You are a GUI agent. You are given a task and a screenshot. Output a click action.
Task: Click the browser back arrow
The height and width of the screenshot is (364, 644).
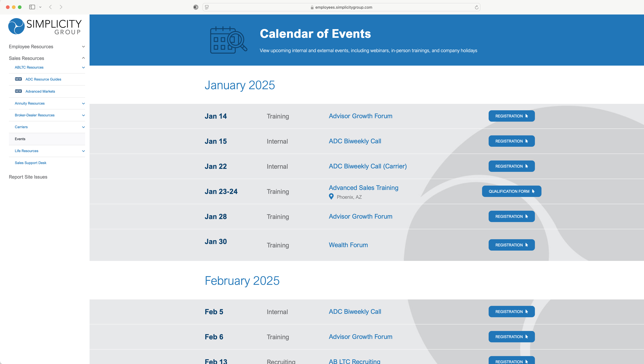[50, 7]
